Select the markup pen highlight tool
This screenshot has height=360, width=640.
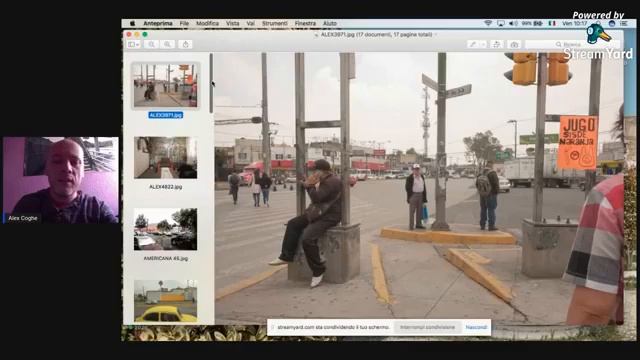tap(473, 44)
